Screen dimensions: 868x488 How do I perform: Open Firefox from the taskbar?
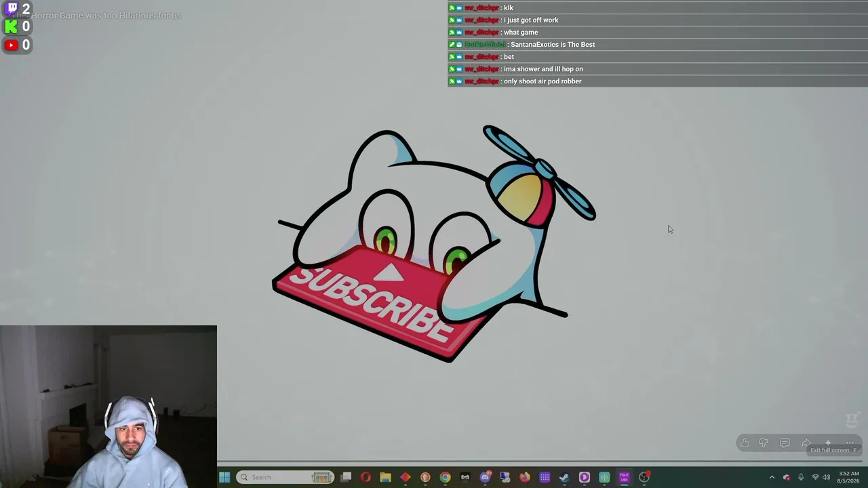coord(525,477)
